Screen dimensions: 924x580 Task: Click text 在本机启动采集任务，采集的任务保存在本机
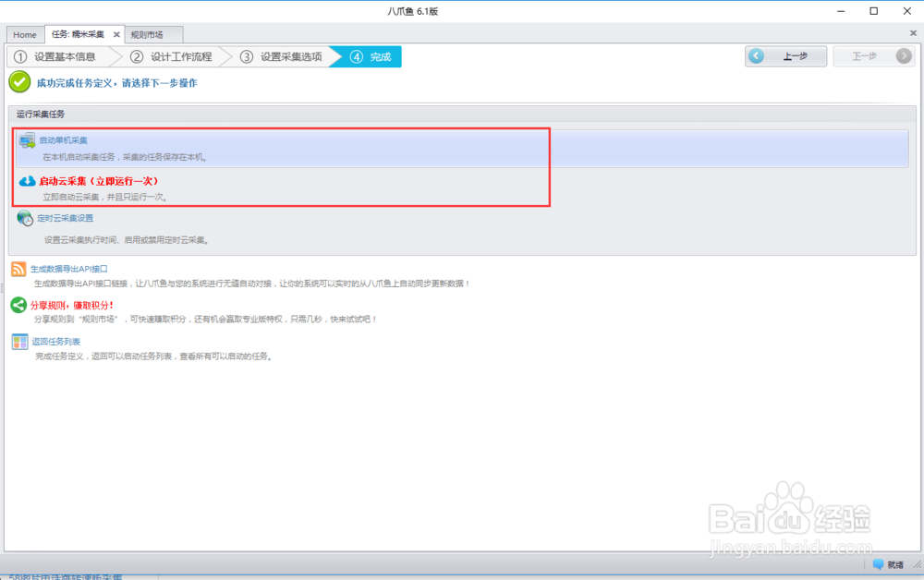click(125, 157)
